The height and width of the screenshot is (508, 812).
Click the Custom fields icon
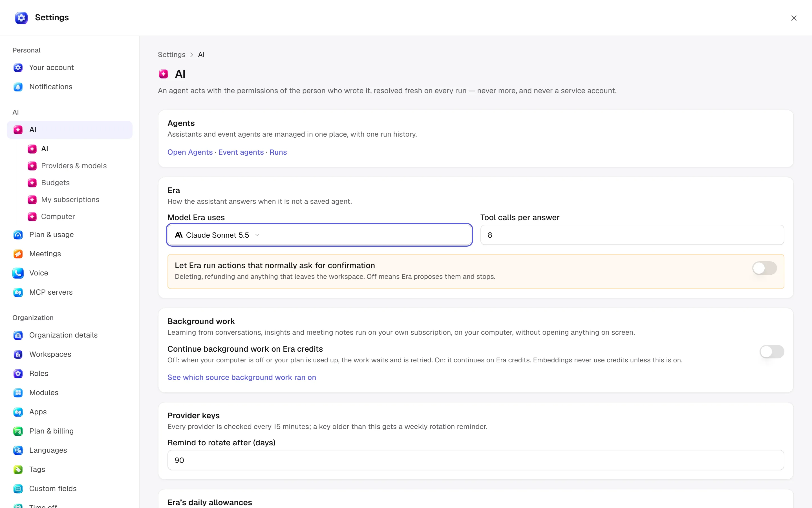tap(18, 489)
